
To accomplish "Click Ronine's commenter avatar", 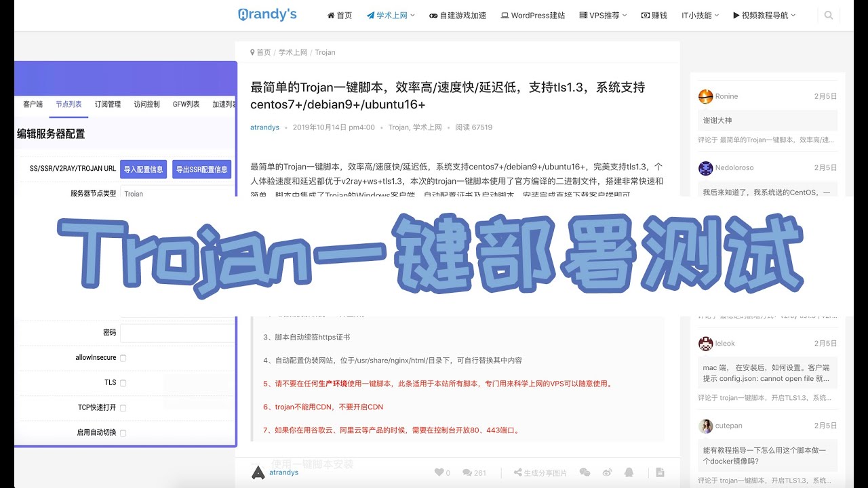I will pos(705,96).
